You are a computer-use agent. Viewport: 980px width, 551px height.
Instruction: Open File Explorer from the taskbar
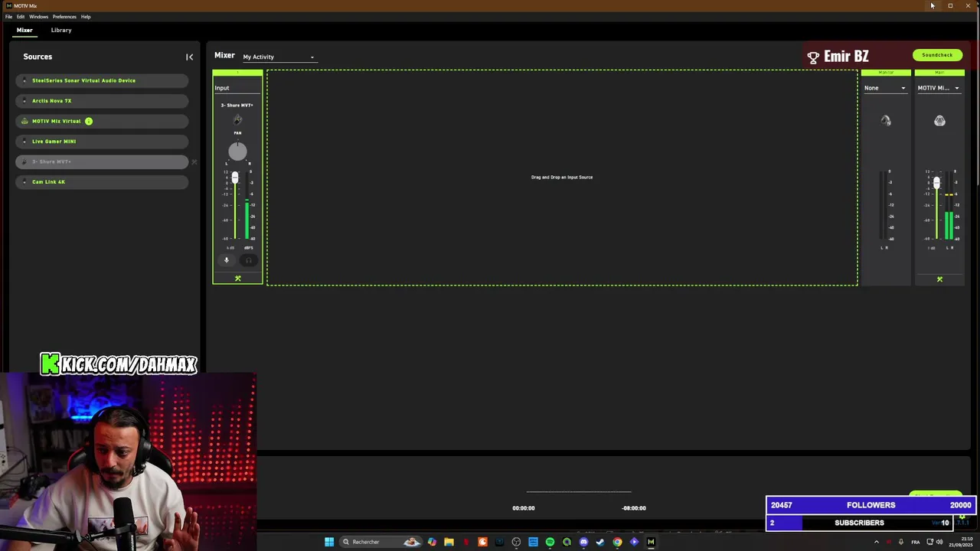point(449,542)
